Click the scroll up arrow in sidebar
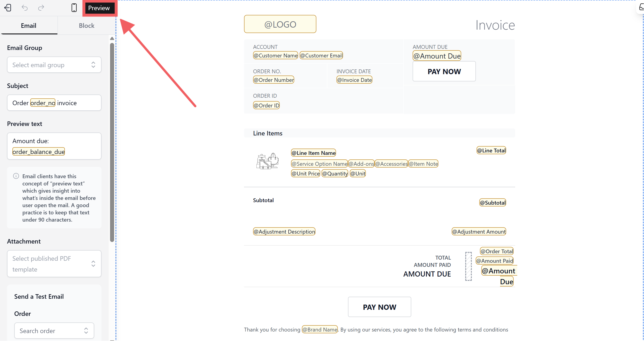 [112, 38]
